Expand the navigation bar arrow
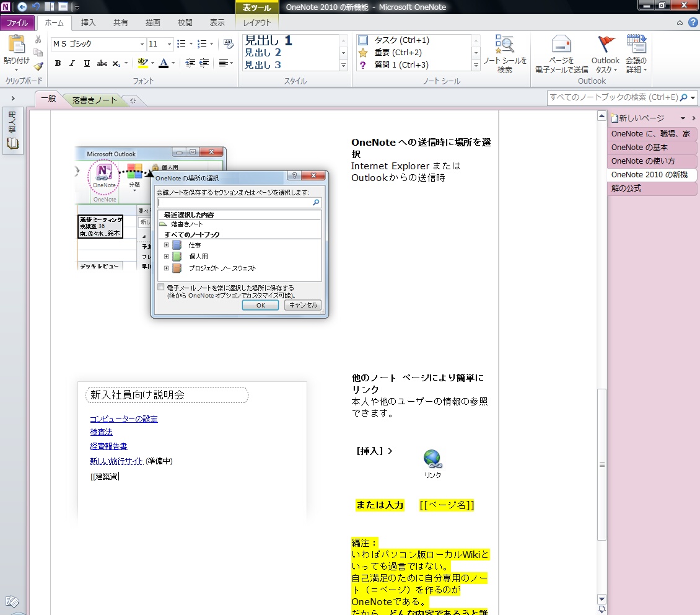Screen dimensions: 700x615 click(13, 98)
